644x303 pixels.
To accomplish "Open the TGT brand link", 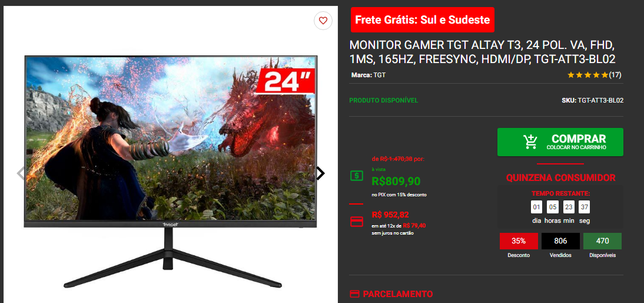I will pos(380,75).
